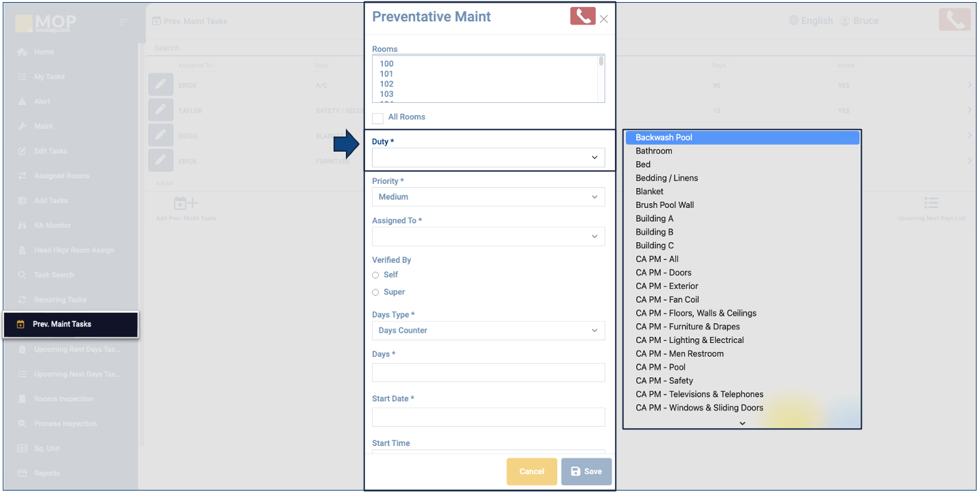Screen dimensions: 980x494
Task: Click the pencil edit icon for ERICK A/C row
Action: (x=161, y=85)
